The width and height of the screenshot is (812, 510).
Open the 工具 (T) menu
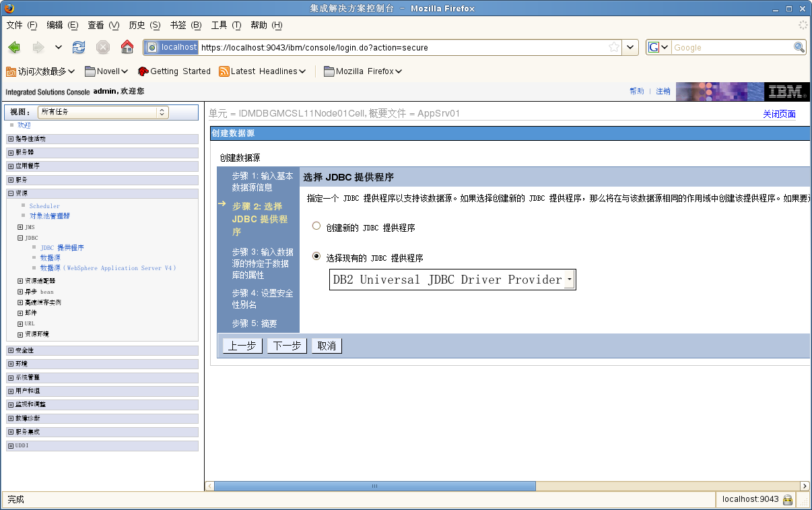tap(226, 25)
